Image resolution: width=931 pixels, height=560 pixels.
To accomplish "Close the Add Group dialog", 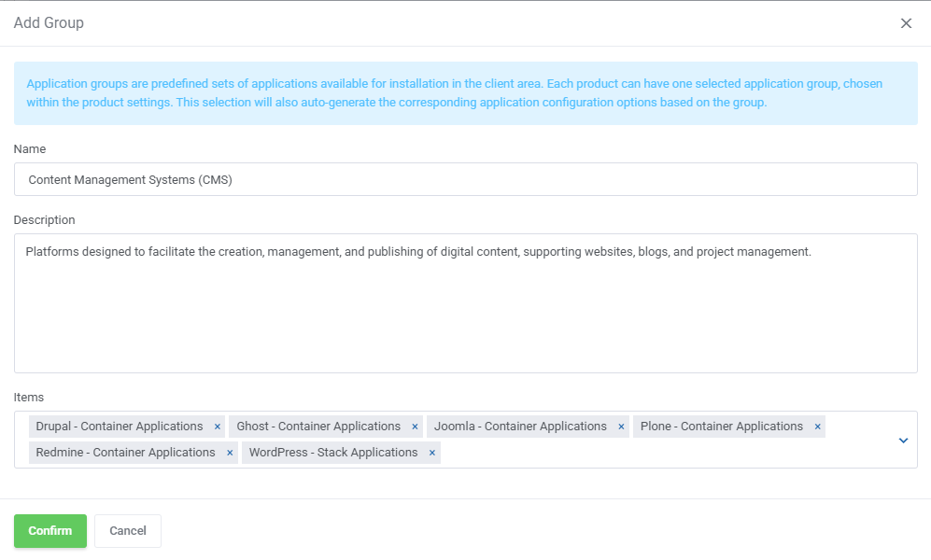I will tap(906, 23).
